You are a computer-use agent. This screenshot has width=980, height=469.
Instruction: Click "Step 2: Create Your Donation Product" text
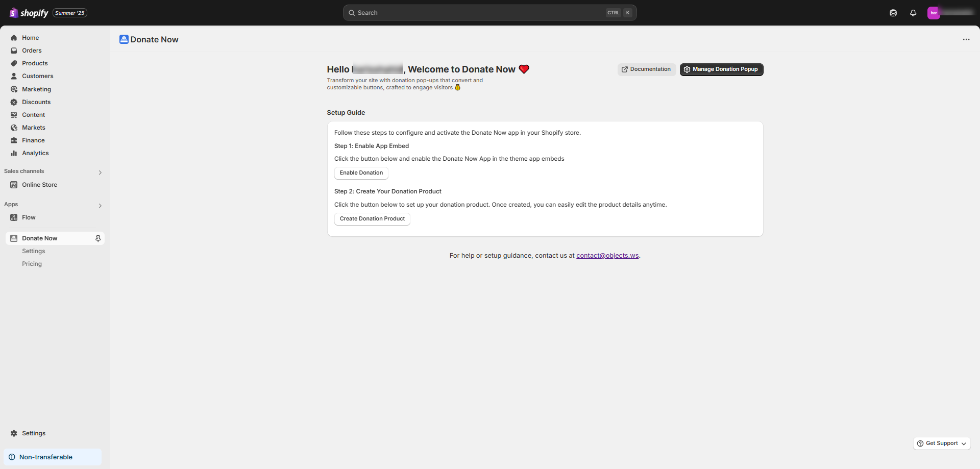(388, 191)
